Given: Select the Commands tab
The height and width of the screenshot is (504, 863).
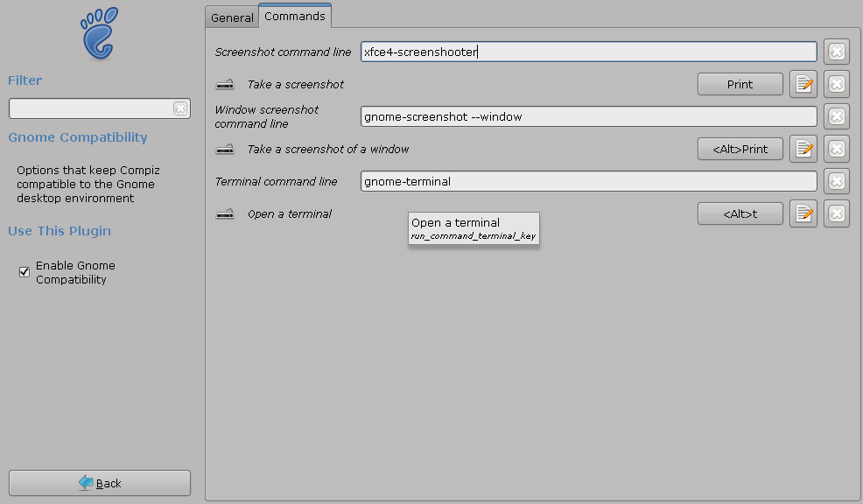Looking at the screenshot, I should 294,16.
